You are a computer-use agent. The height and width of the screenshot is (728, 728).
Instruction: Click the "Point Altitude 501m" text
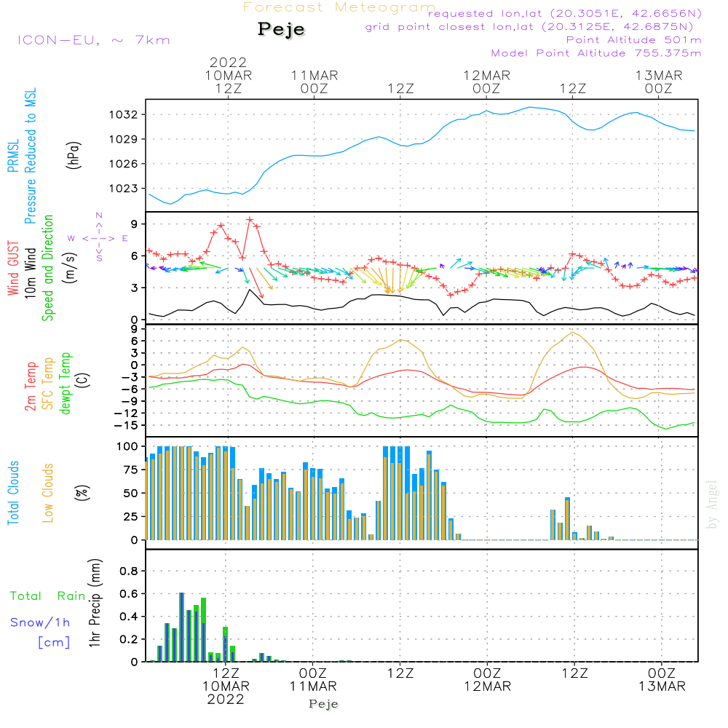tap(634, 40)
